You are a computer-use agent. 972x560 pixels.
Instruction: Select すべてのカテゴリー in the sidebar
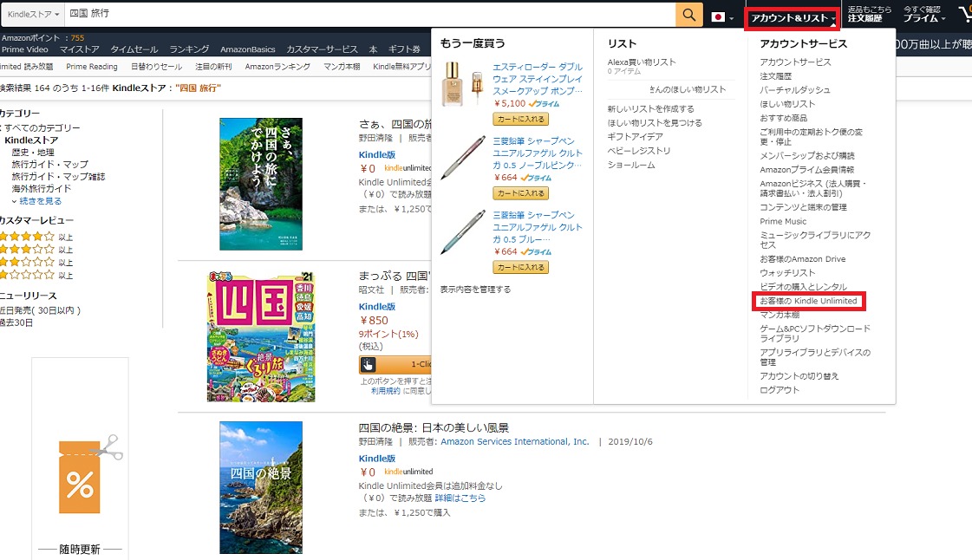(x=42, y=127)
